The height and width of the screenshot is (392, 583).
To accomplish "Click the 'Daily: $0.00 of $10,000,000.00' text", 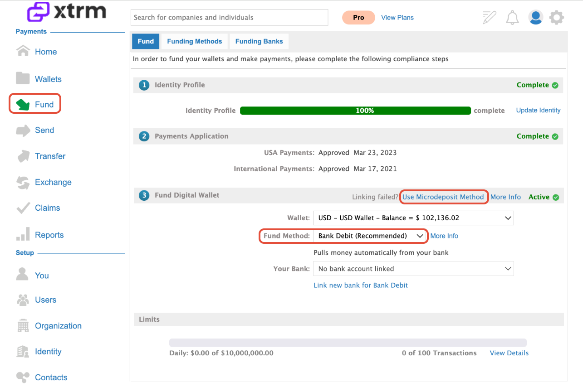I will pos(221,353).
